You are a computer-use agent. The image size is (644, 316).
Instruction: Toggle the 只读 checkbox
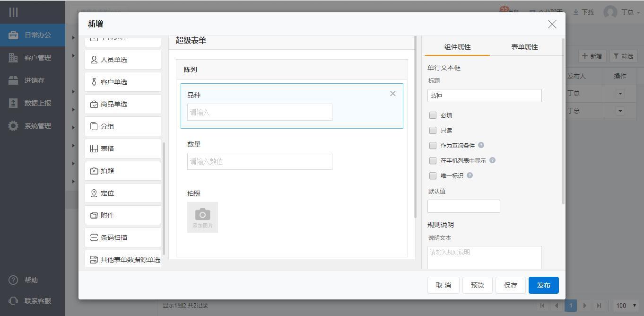(433, 130)
